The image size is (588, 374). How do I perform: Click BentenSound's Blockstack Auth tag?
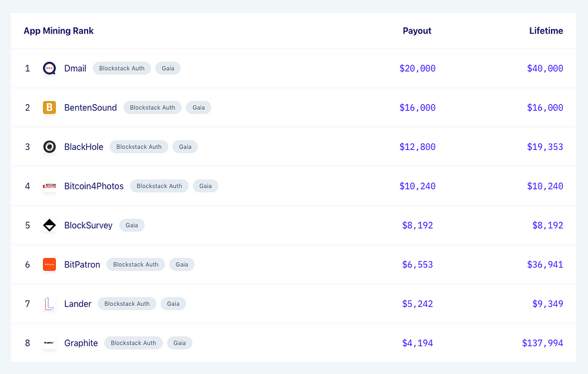153,108
